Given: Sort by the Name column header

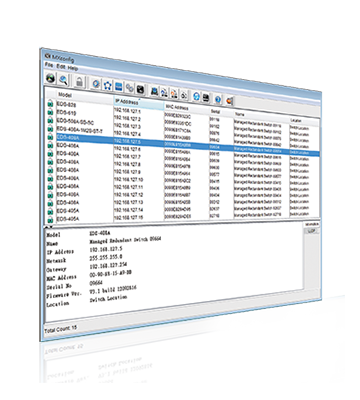Looking at the screenshot, I should pyautogui.click(x=261, y=115).
